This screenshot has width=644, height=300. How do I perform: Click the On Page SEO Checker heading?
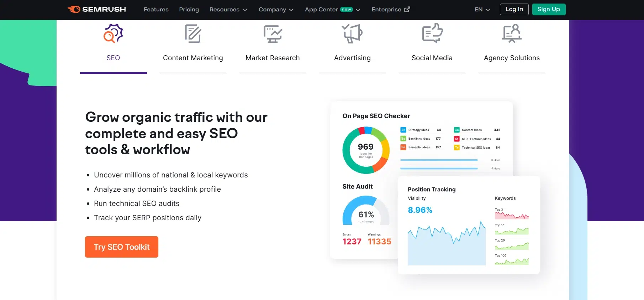point(376,116)
